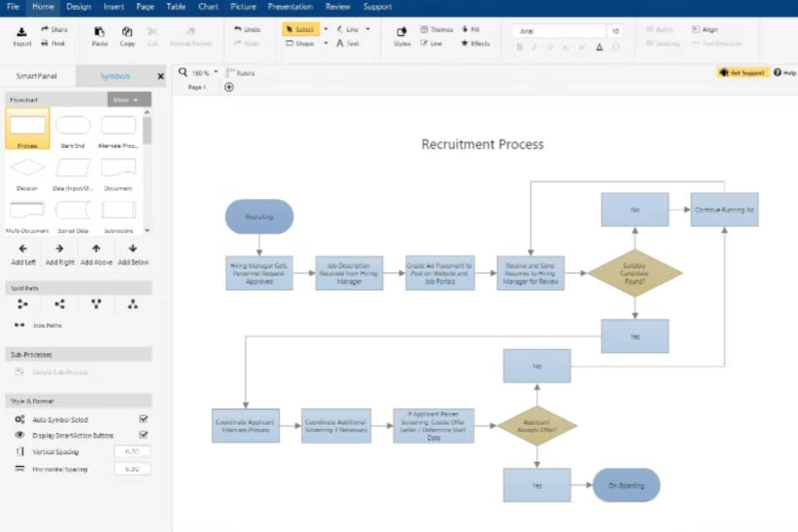Image resolution: width=798 pixels, height=532 pixels.
Task: Close the Symbols side panel
Action: (161, 77)
